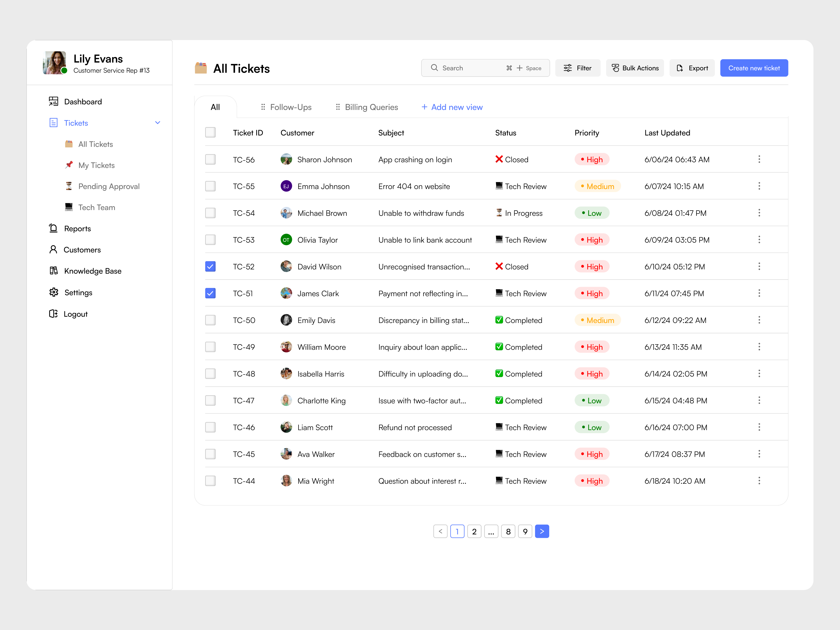Click the Add new view link
The width and height of the screenshot is (840, 630).
pyautogui.click(x=452, y=107)
